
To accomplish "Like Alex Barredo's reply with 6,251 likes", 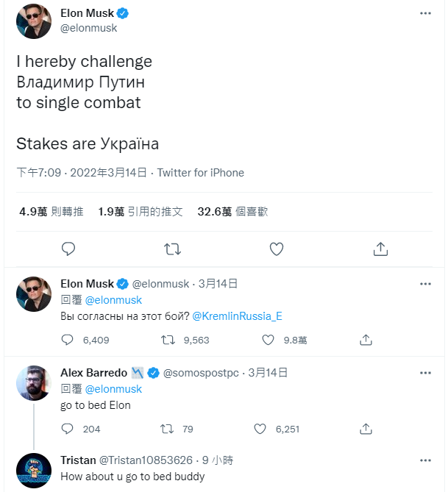I will click(x=259, y=429).
